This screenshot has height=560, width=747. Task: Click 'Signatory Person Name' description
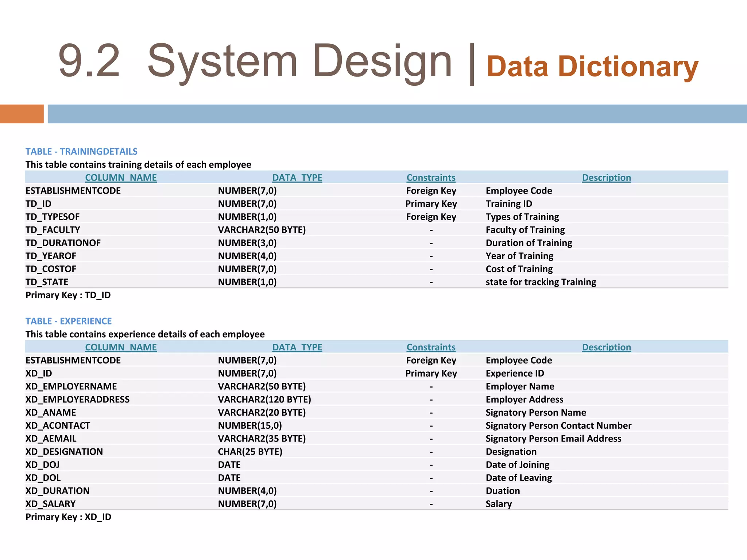coord(536,413)
